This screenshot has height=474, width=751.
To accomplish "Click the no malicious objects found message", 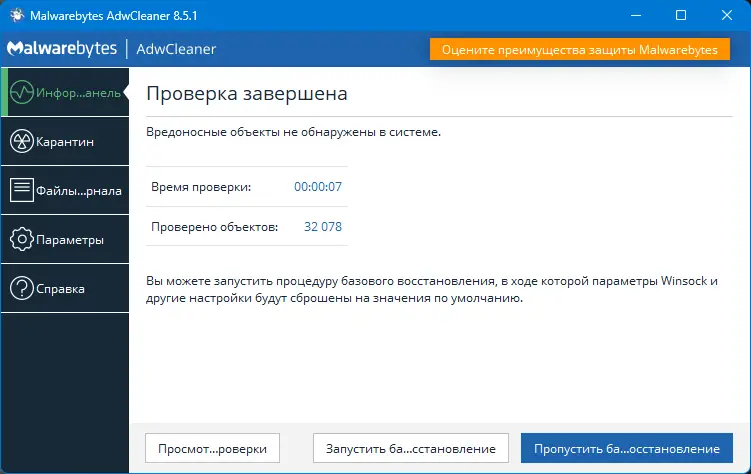I will tap(293, 132).
